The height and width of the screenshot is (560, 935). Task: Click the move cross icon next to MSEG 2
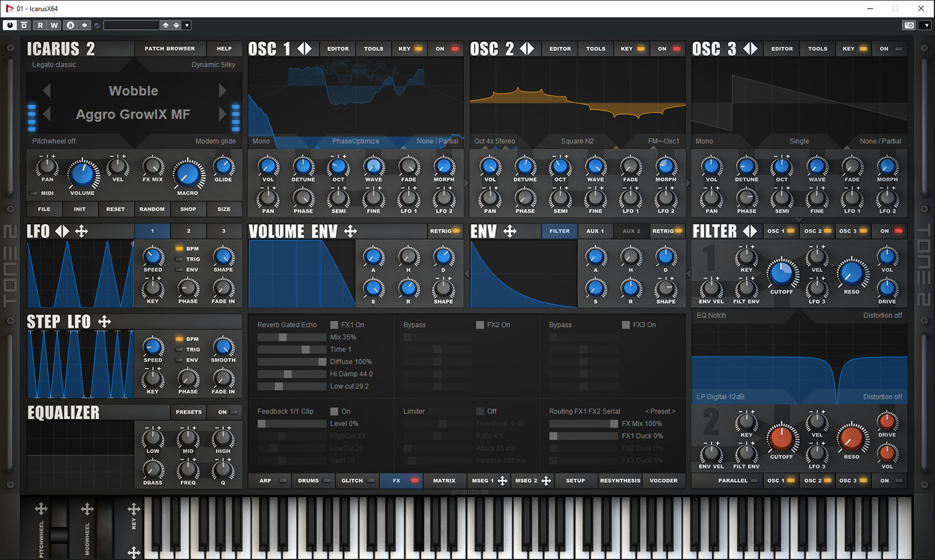[x=546, y=481]
